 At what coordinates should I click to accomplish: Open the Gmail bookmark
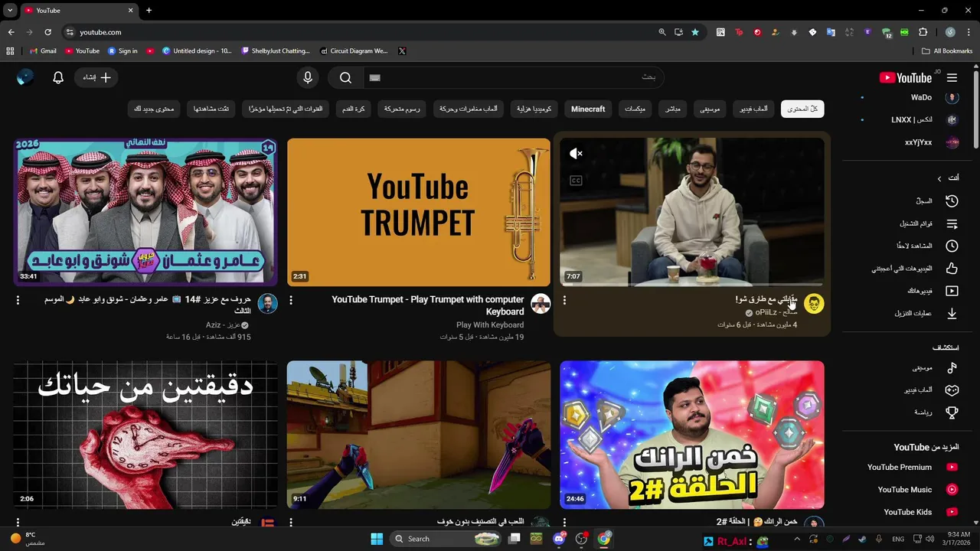pos(43,51)
